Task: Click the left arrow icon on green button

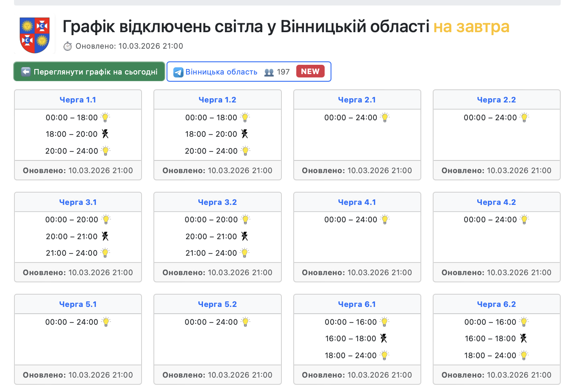Action: tap(26, 72)
